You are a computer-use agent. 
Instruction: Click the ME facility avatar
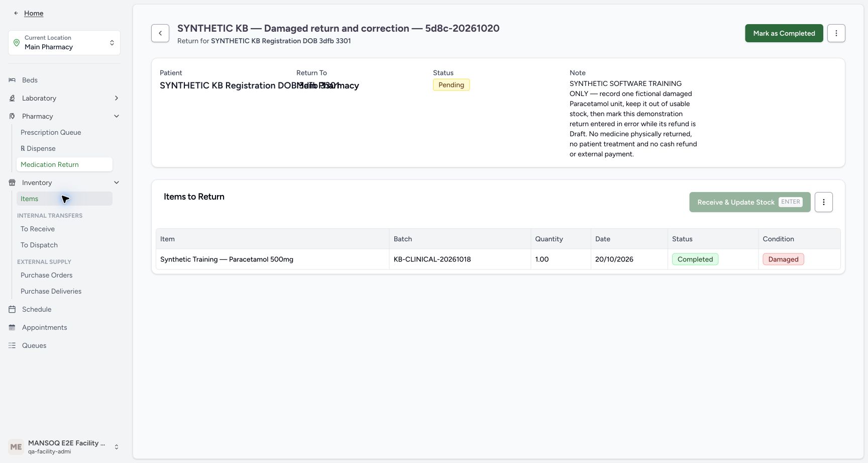pyautogui.click(x=16, y=447)
